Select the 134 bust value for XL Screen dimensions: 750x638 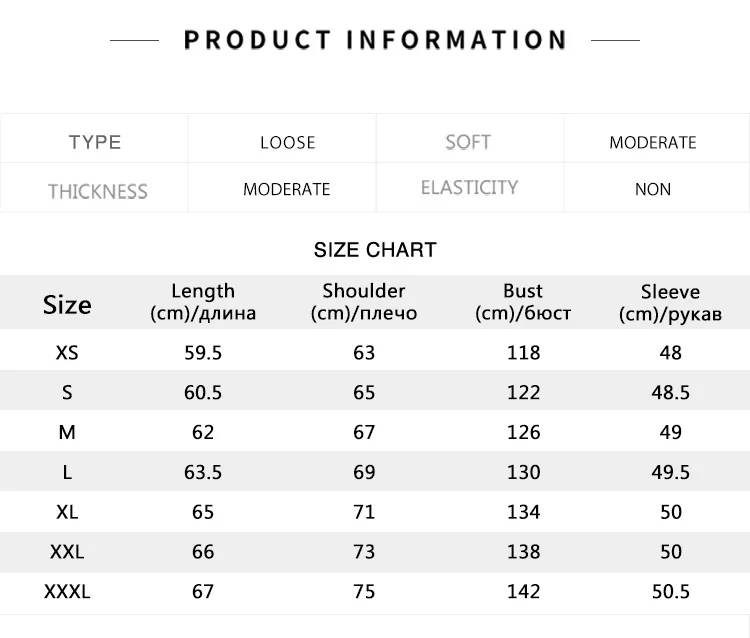tap(523, 512)
